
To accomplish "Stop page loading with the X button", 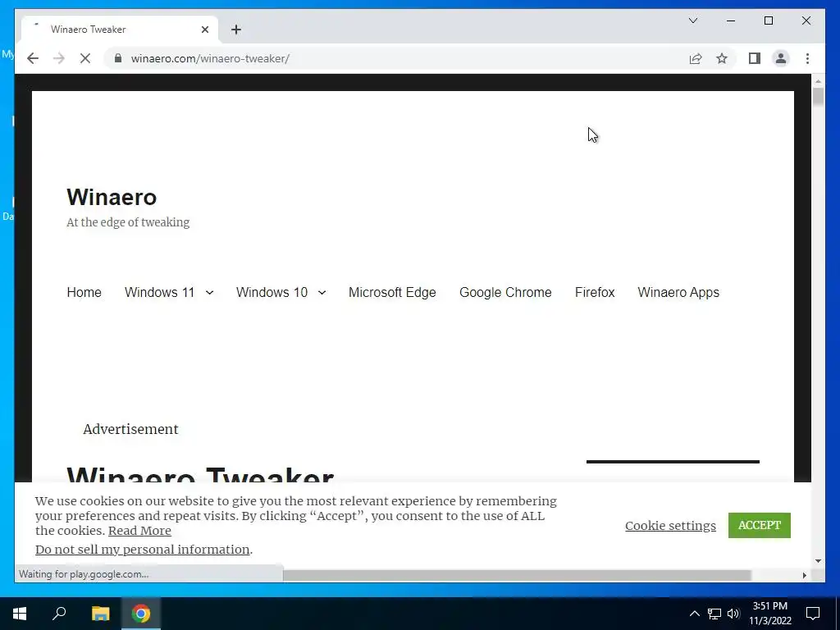I will tap(85, 58).
